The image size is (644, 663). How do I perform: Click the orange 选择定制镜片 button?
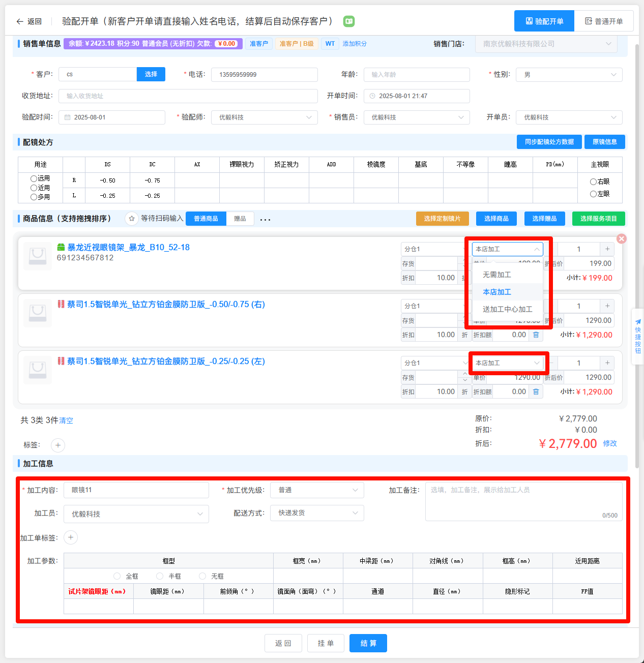442,219
